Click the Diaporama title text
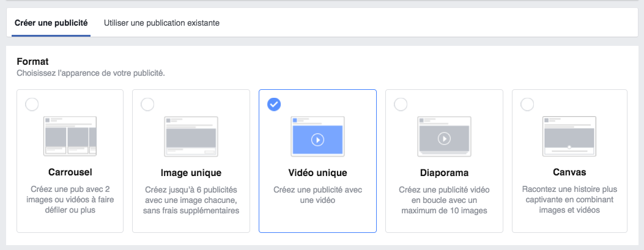The width and height of the screenshot is (644, 250). [444, 173]
